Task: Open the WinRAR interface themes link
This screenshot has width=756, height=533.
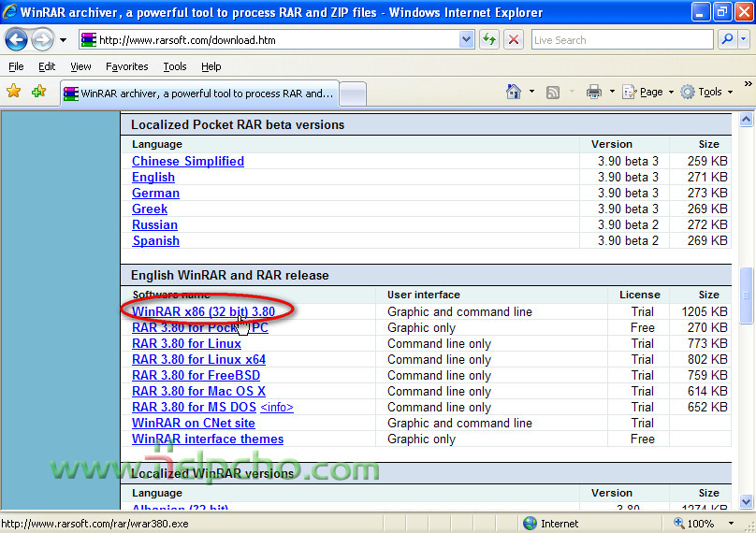Action: [x=208, y=439]
